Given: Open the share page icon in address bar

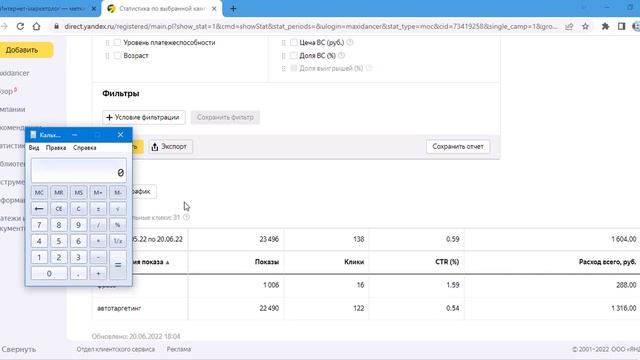Looking at the screenshot, I should pyautogui.click(x=569, y=27).
